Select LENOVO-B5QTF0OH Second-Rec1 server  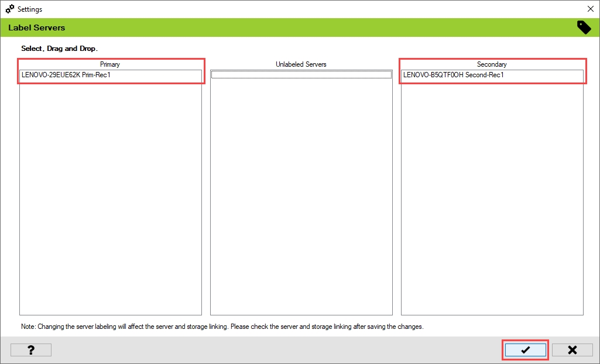point(453,75)
